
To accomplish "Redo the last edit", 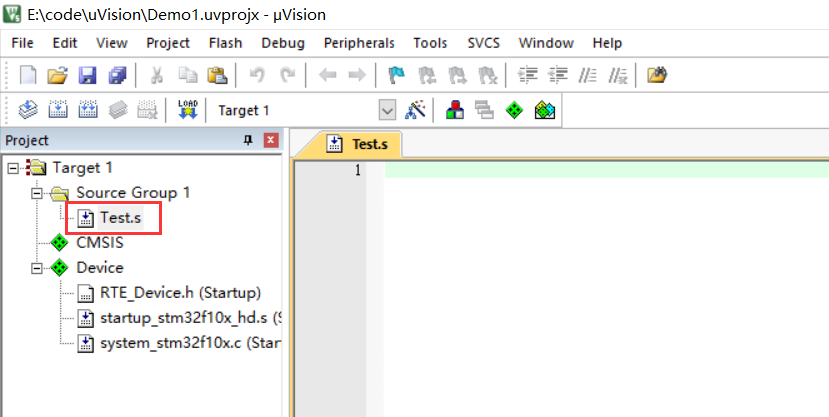I will [x=288, y=76].
